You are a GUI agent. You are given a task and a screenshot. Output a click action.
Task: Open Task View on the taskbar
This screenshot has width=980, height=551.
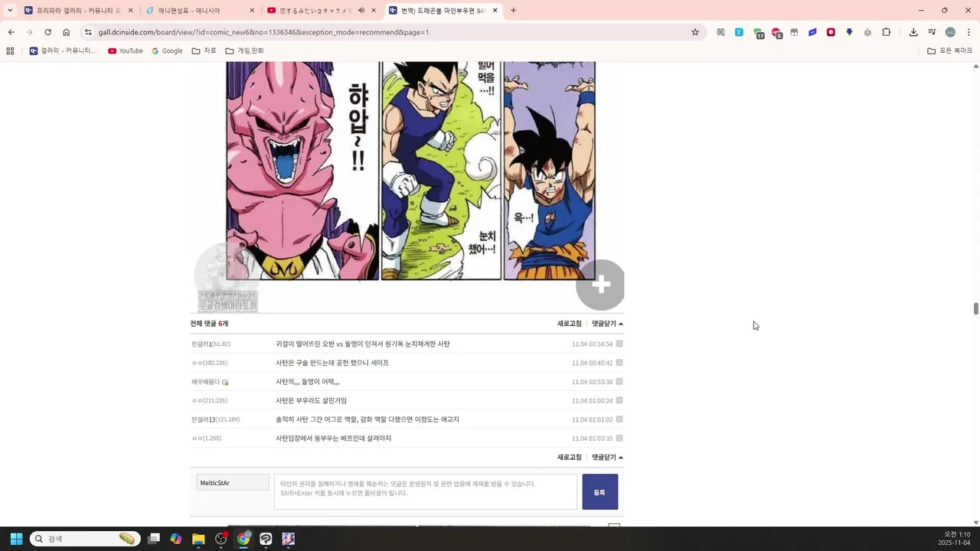[154, 539]
